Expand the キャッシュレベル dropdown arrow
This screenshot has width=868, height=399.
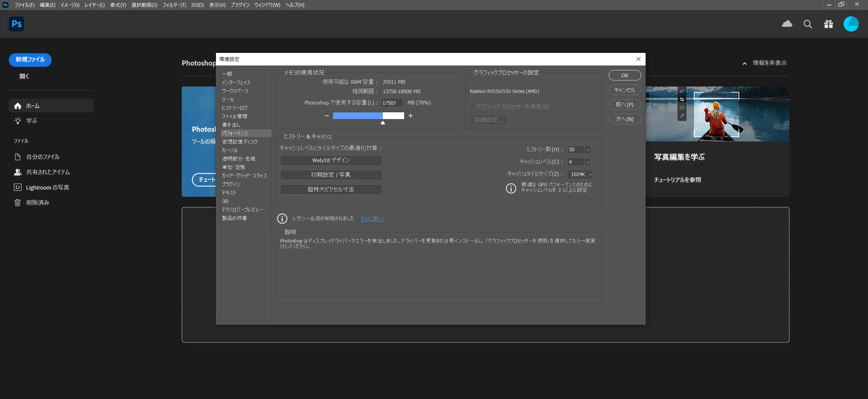588,162
